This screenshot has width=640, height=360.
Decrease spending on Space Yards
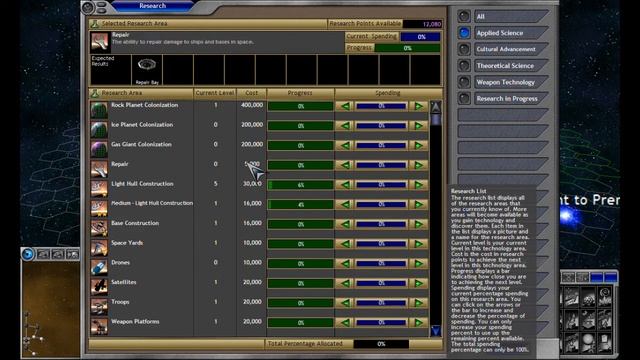coord(345,244)
